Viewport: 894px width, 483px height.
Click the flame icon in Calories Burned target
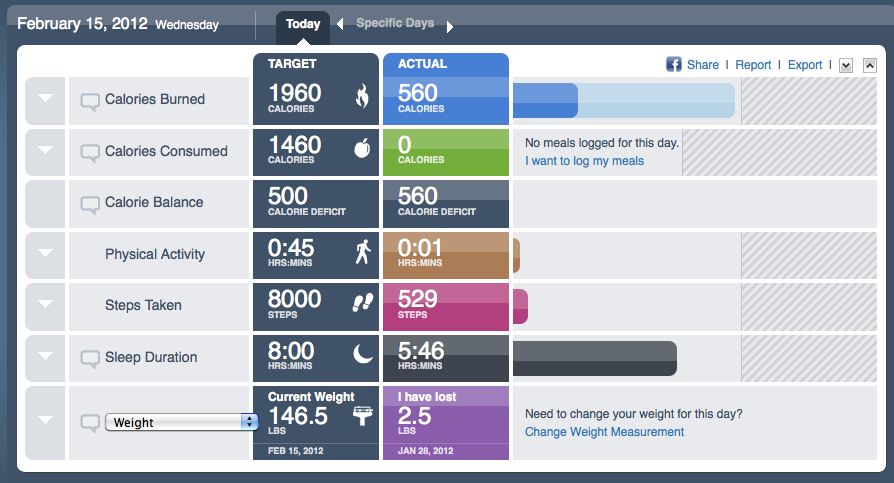click(x=361, y=96)
